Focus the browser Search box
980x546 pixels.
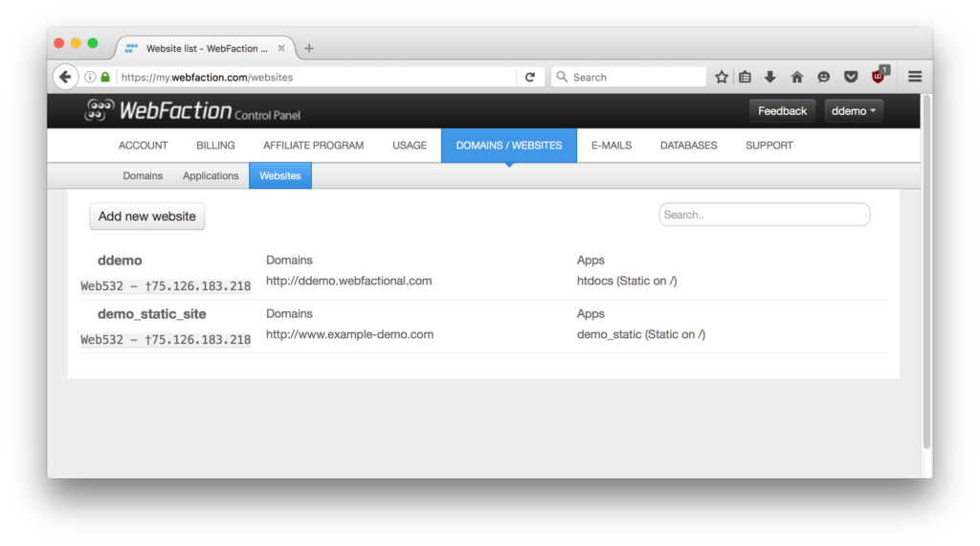(x=629, y=77)
